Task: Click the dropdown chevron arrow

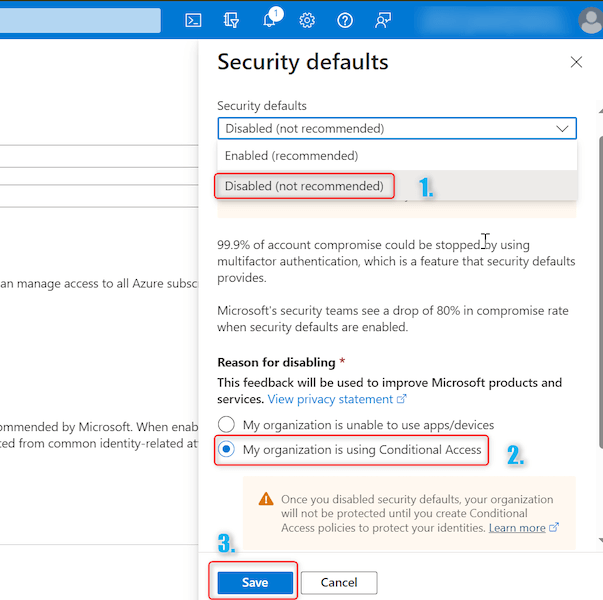Action: 563,128
